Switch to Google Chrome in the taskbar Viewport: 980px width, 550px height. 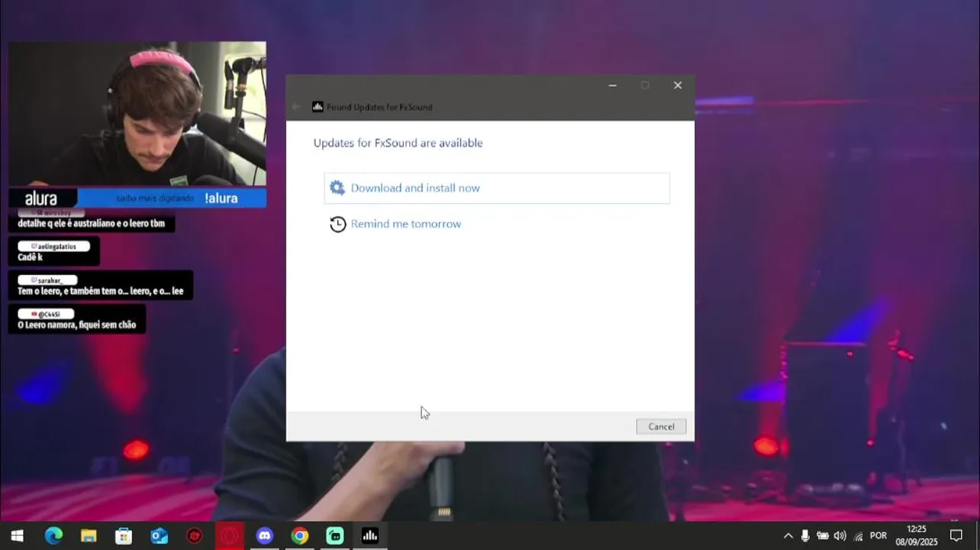coord(300,535)
